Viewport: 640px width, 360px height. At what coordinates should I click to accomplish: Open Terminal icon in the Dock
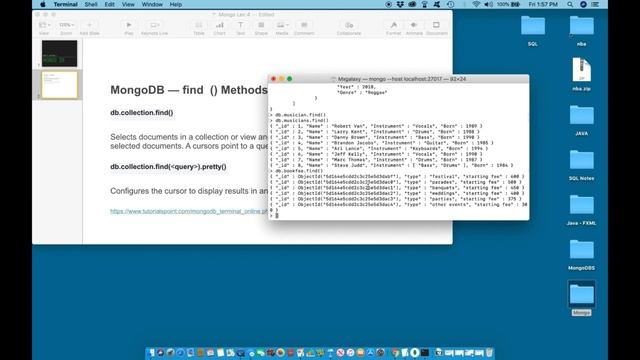[425, 353]
